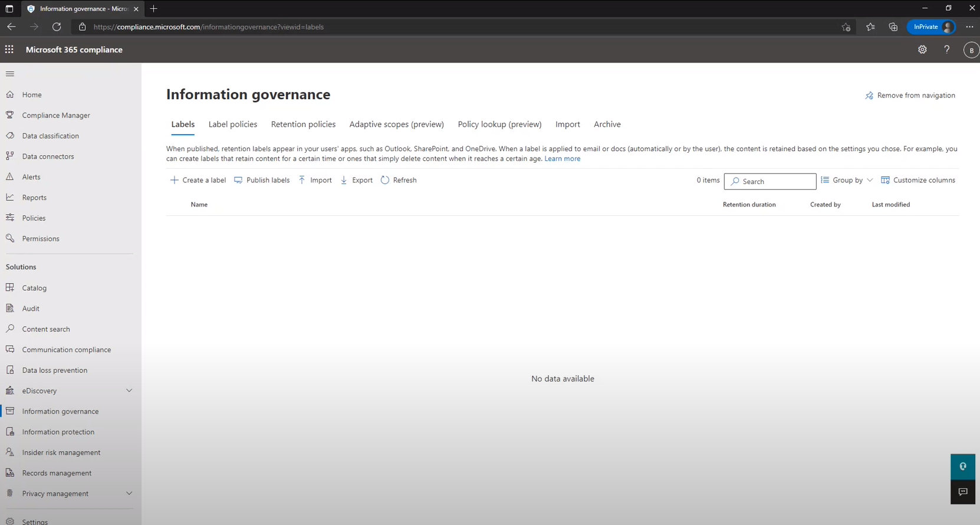
Task: Close the Information governance browser tab
Action: click(x=136, y=9)
